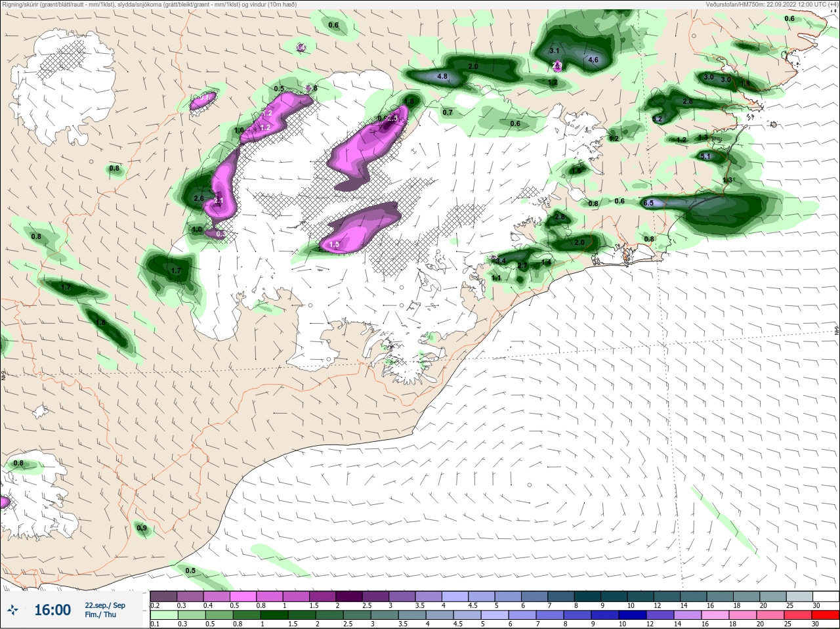Click the 3.4 precipitation value on map
This screenshot has height=629, width=840.
click(x=501, y=261)
